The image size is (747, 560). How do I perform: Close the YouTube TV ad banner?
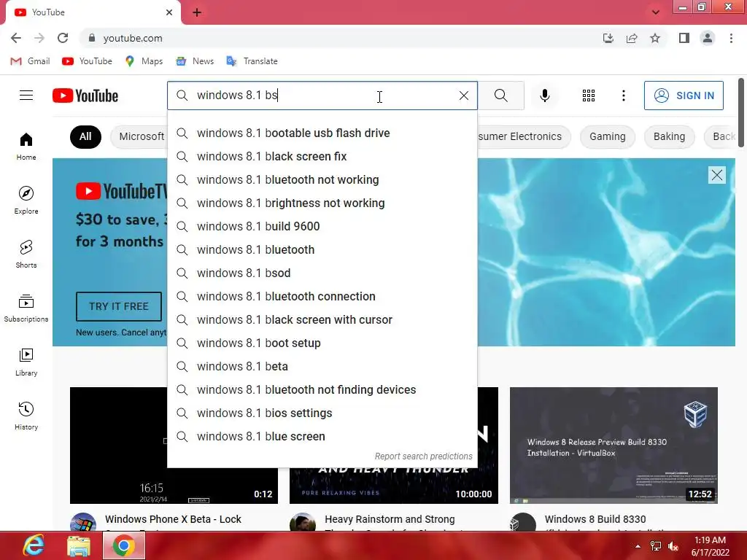pos(716,175)
